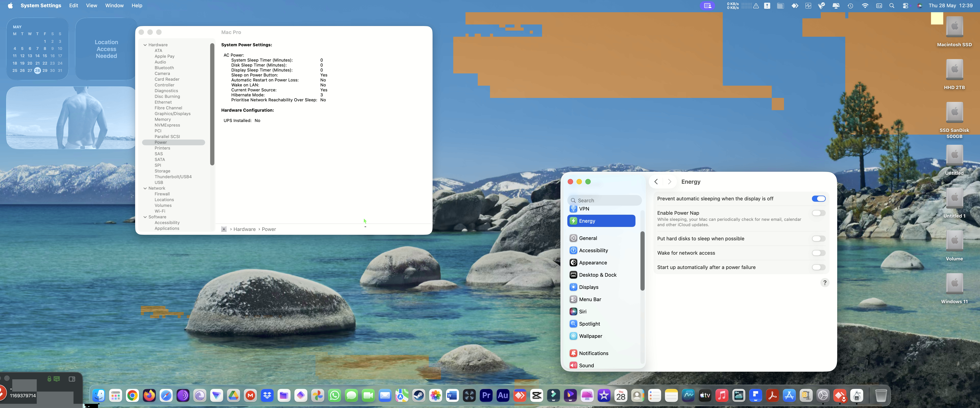Image resolution: width=980 pixels, height=408 pixels.
Task: Click Hardware in System Information path bar
Action: 244,229
